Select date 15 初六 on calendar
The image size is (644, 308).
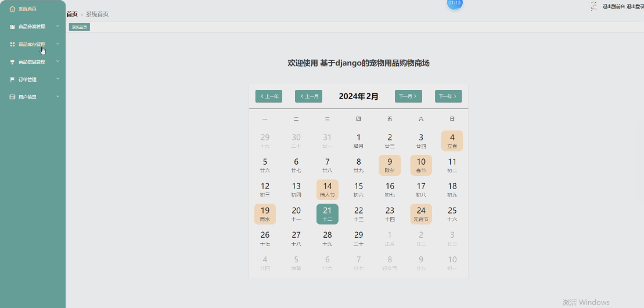pyautogui.click(x=358, y=190)
